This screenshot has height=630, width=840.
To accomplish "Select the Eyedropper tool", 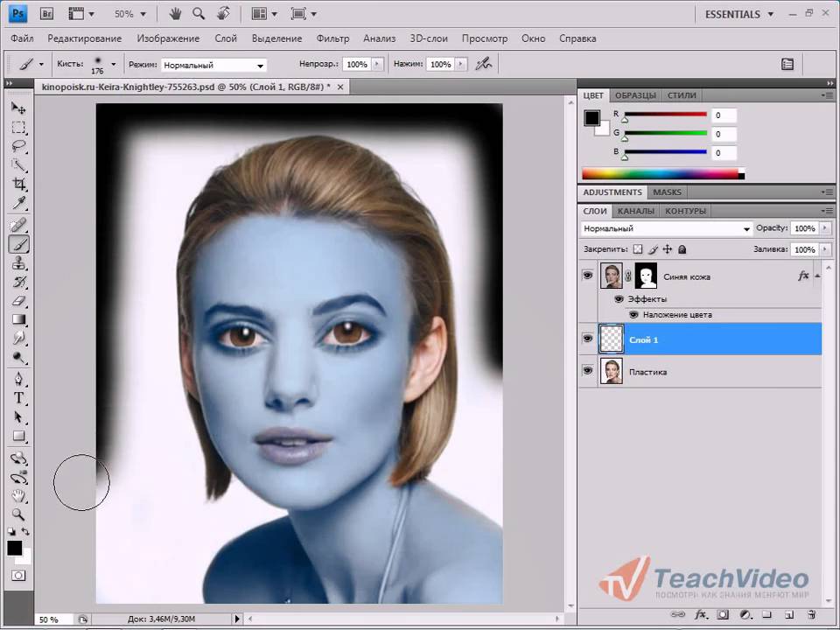I will tap(18, 203).
